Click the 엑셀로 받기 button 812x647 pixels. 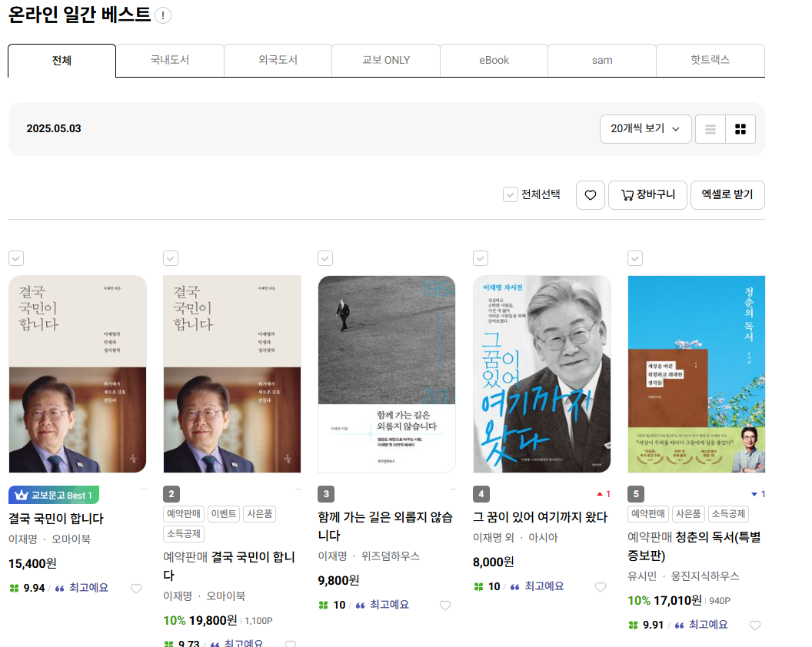point(727,195)
